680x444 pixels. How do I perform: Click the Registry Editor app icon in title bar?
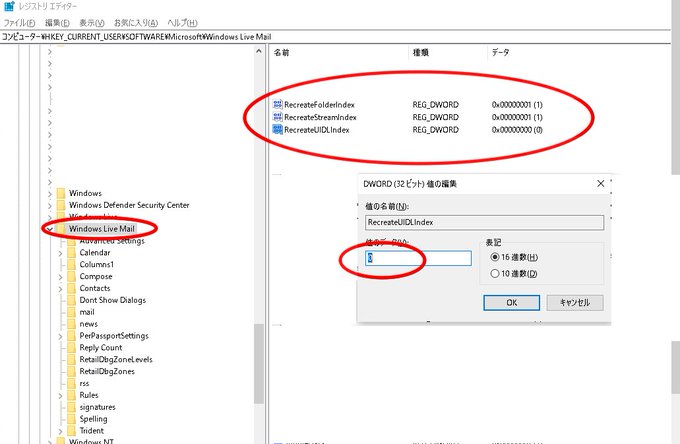click(9, 6)
